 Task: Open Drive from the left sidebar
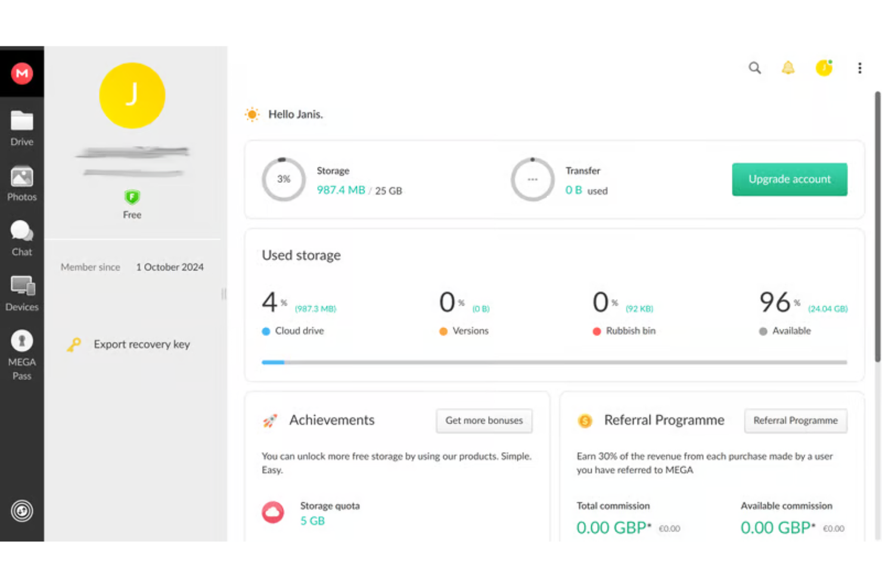coord(22,127)
